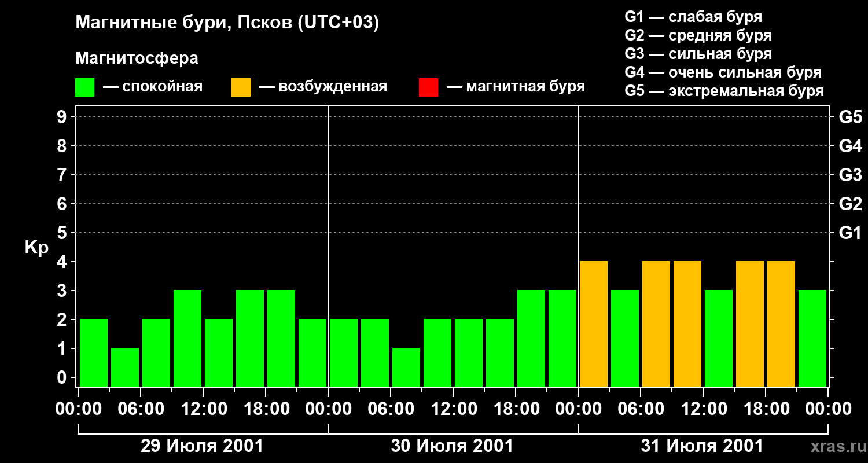
Task: Click the green 'спокойная' legend swatch
Action: 85,87
